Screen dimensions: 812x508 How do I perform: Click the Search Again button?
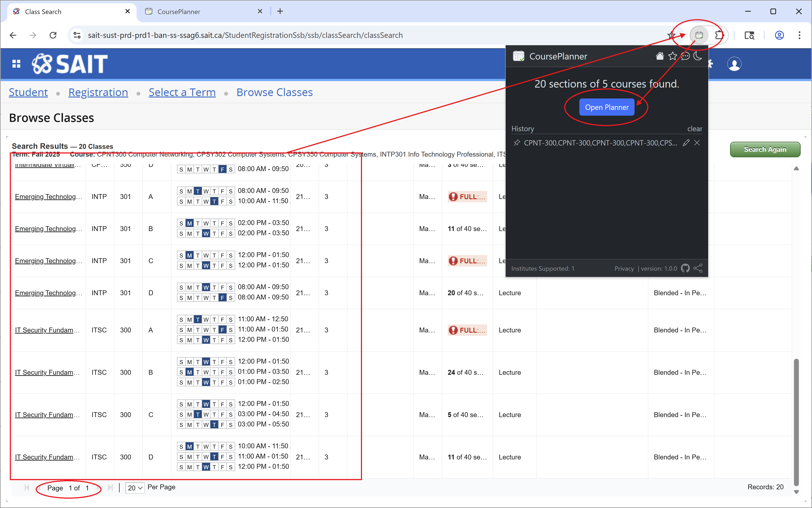pos(765,150)
